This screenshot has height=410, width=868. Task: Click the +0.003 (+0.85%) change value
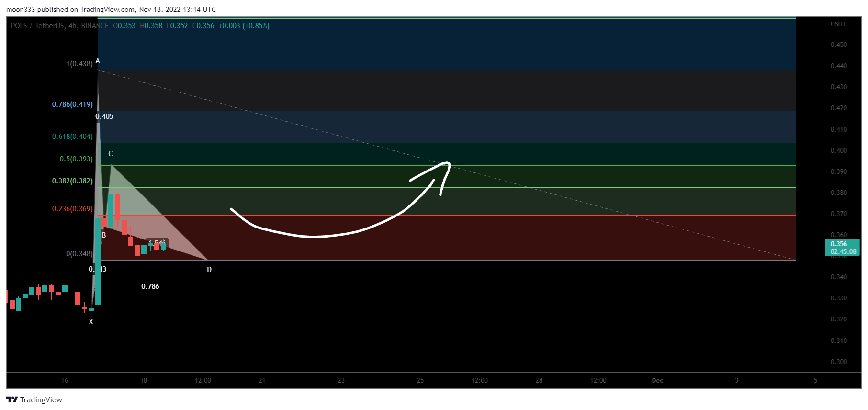coord(244,26)
